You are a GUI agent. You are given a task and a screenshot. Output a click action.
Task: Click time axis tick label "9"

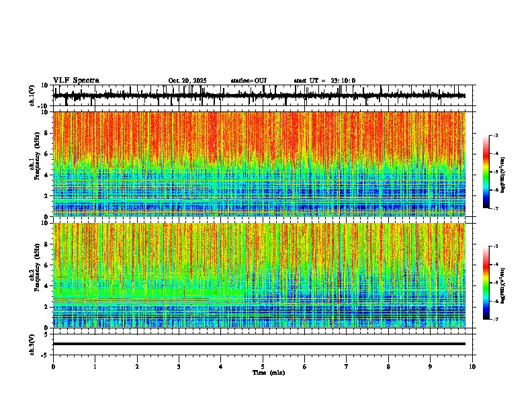coord(430,367)
